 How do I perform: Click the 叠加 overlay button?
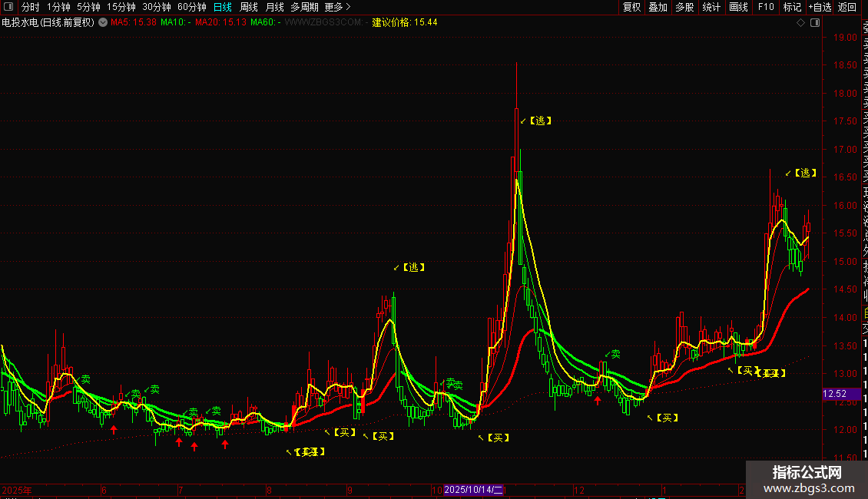(x=658, y=7)
